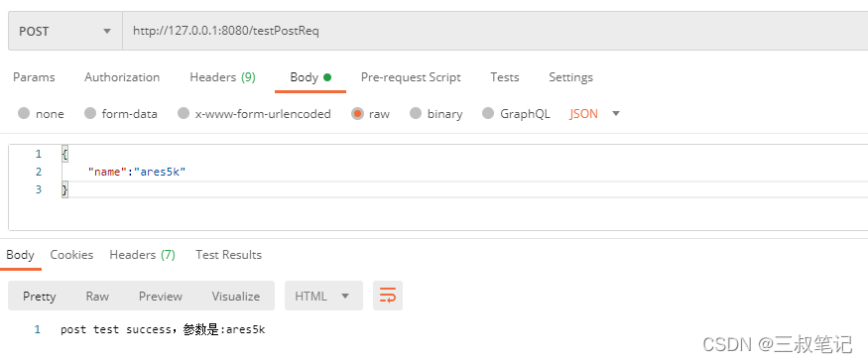Switch response view to Preview
This screenshot has height=363, width=868.
[x=161, y=296]
